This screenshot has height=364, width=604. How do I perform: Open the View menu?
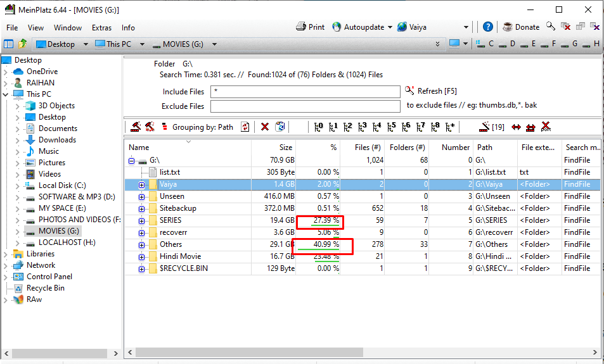35,28
